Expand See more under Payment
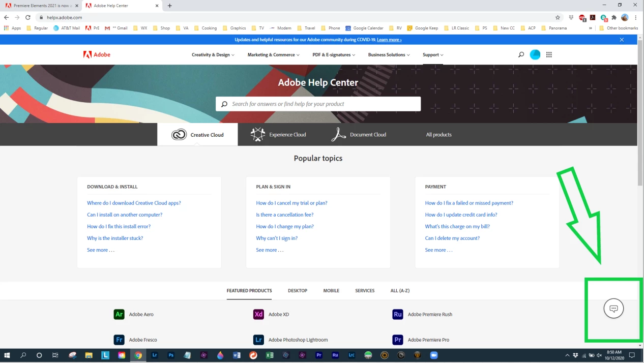 [x=438, y=250]
